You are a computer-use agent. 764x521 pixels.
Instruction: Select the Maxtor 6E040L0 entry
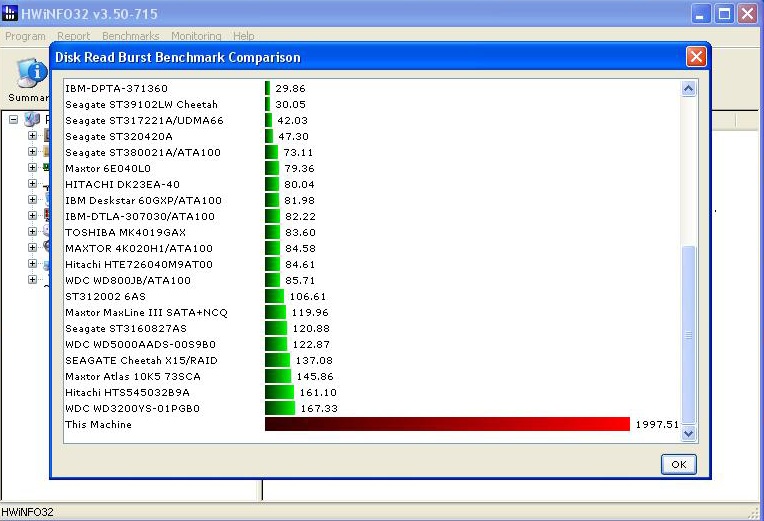point(108,169)
